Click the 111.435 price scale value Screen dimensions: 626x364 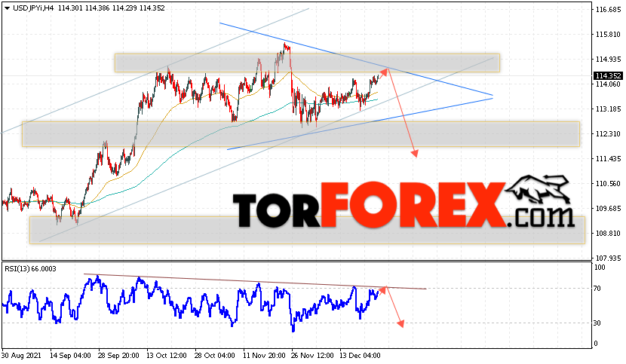click(608, 159)
